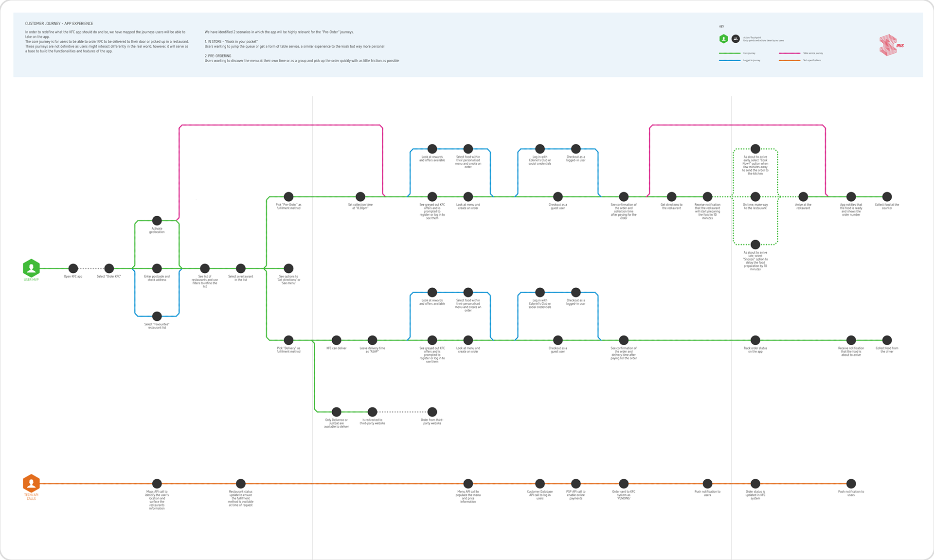Screen dimensions: 934x560
Task: Click the 'App notifies that the food is ready' node
Action: click(851, 197)
